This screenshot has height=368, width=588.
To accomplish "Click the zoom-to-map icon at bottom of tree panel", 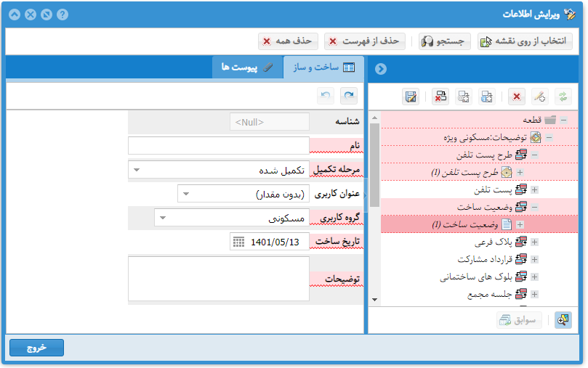I will point(563,319).
